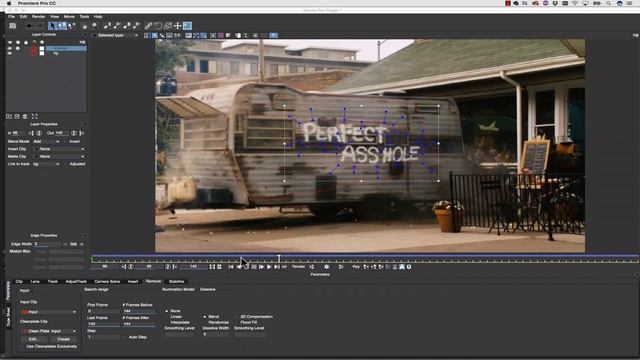Click the Frames Before input field
Image resolution: width=640 pixels, height=360 pixels.
(139, 311)
